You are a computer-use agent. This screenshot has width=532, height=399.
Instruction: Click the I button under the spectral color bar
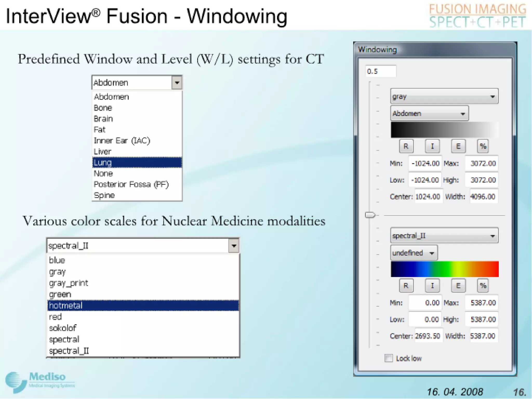[432, 286]
